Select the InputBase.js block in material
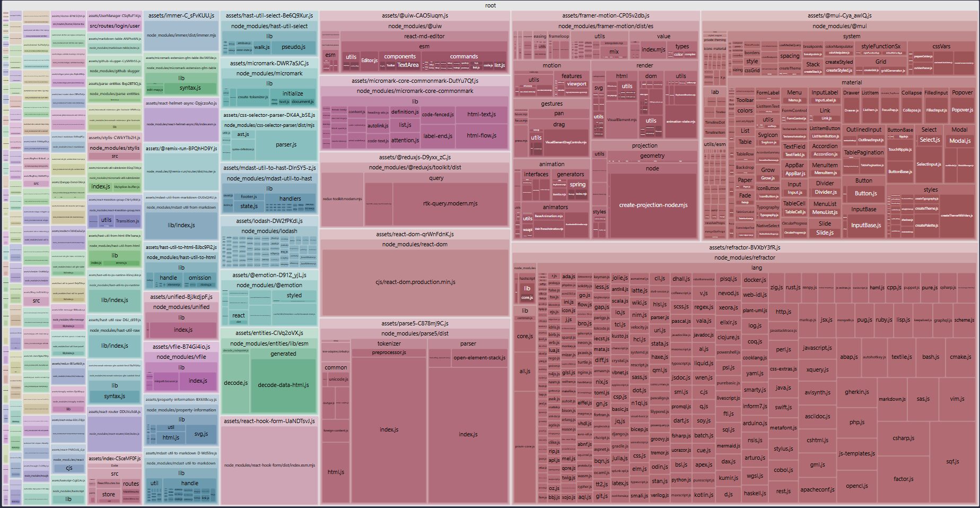Viewport: 980px width, 508px height. 866,225
